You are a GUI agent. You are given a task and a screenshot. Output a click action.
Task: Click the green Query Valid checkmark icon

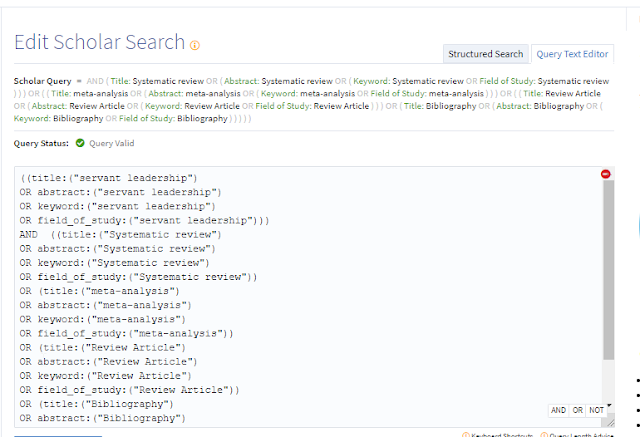click(80, 144)
